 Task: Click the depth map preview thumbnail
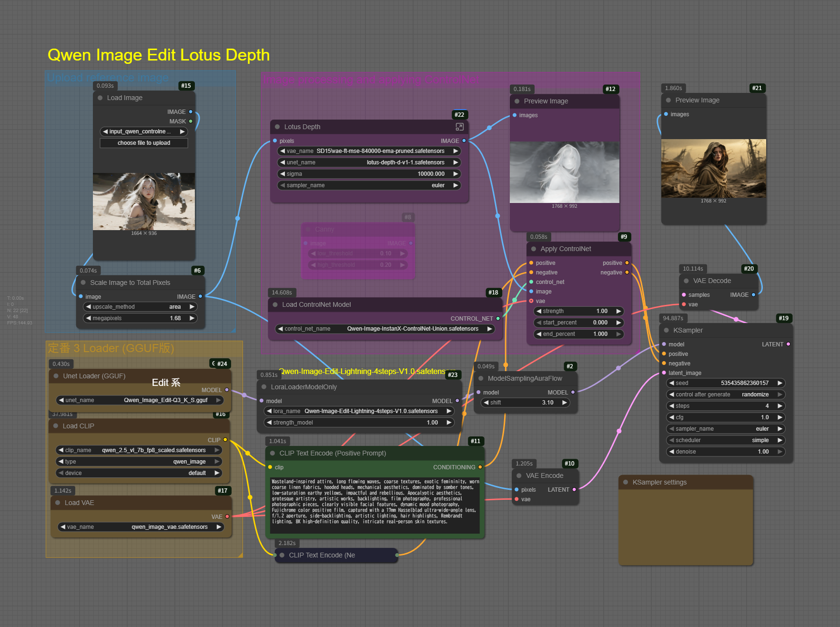pyautogui.click(x=564, y=172)
